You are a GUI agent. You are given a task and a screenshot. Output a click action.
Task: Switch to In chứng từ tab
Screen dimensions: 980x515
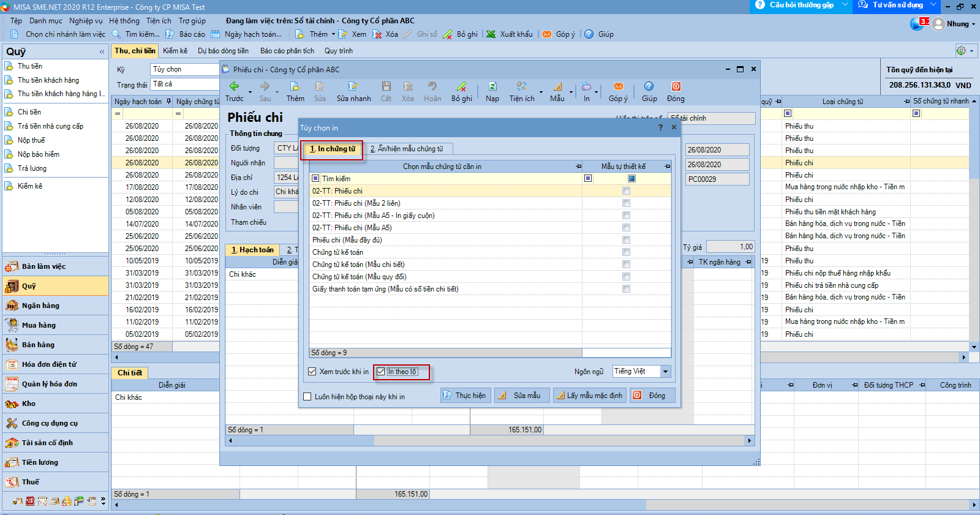click(x=333, y=149)
